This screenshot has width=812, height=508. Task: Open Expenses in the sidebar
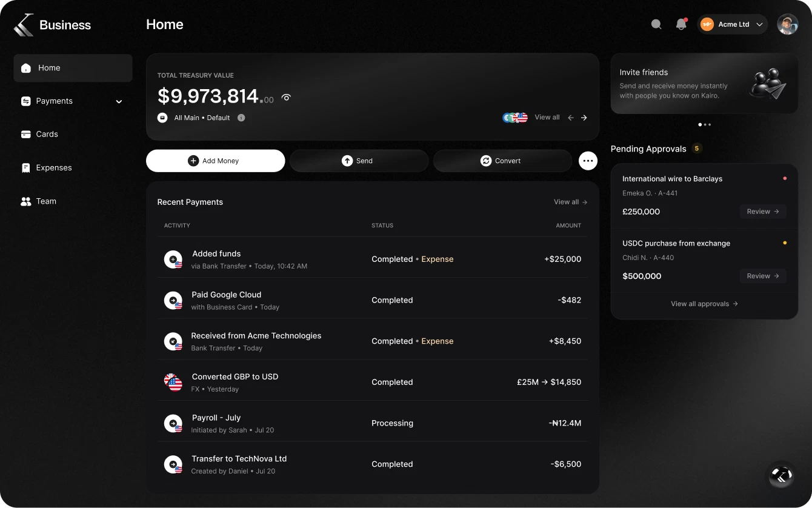tap(47, 168)
